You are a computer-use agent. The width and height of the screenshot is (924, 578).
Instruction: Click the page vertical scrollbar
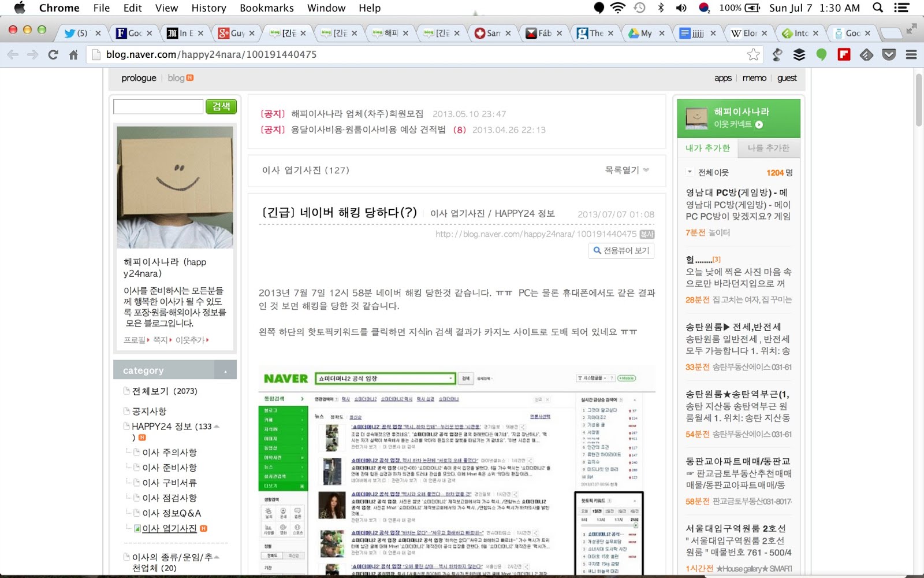click(x=919, y=100)
